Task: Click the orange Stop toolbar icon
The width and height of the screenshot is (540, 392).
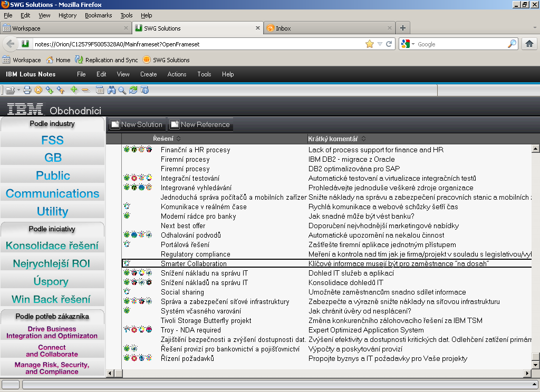Action: pos(38,90)
